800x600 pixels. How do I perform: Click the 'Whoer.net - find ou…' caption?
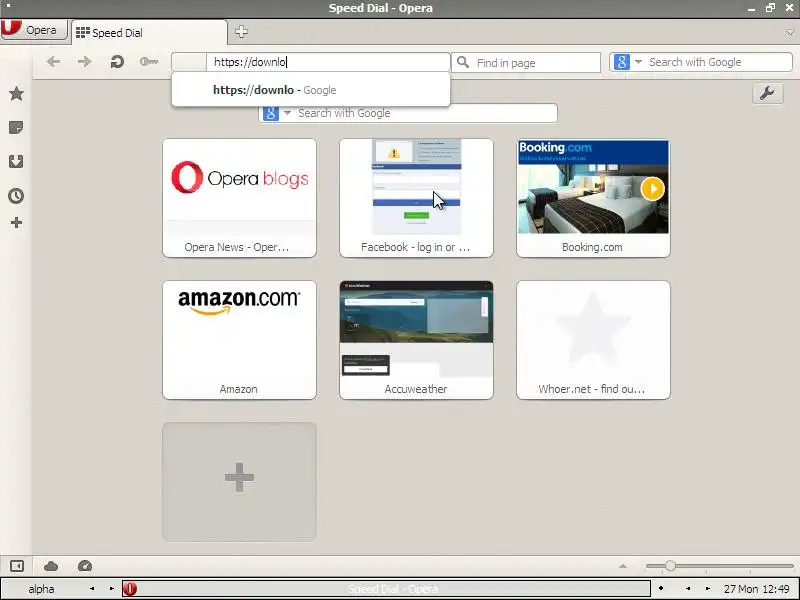[x=592, y=389]
